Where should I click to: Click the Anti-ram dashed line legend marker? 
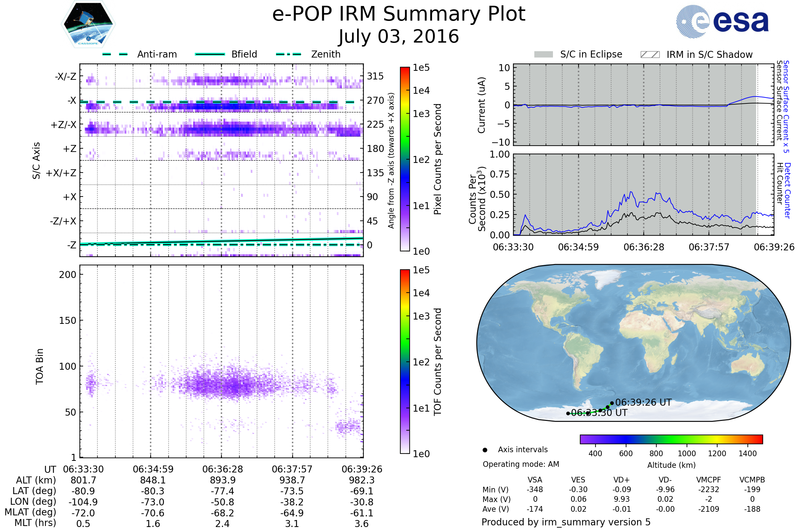(x=115, y=54)
